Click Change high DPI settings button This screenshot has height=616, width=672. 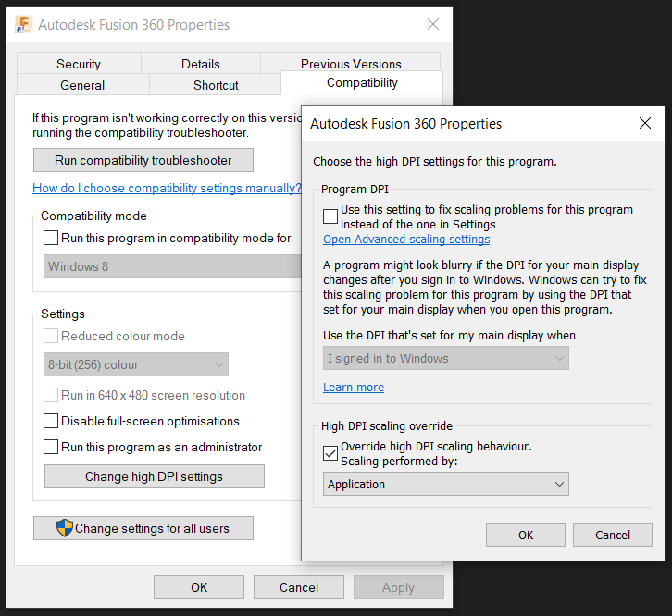coord(155,476)
